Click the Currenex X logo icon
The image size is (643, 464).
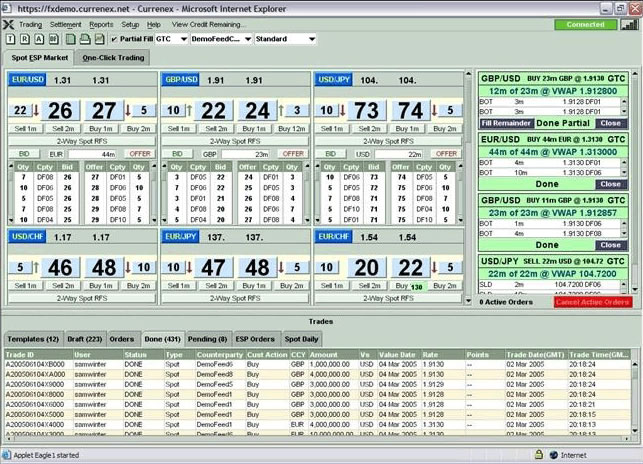8,25
